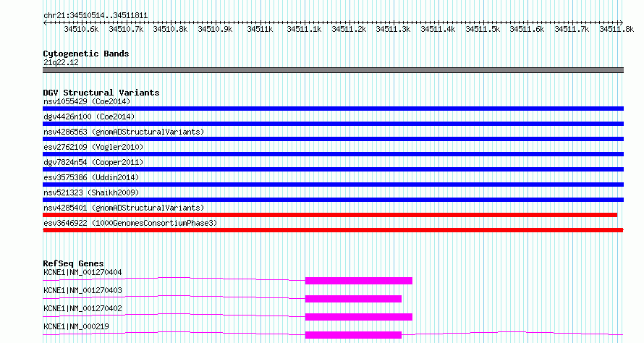Click the 34511.7k ruler position

[x=572, y=29]
